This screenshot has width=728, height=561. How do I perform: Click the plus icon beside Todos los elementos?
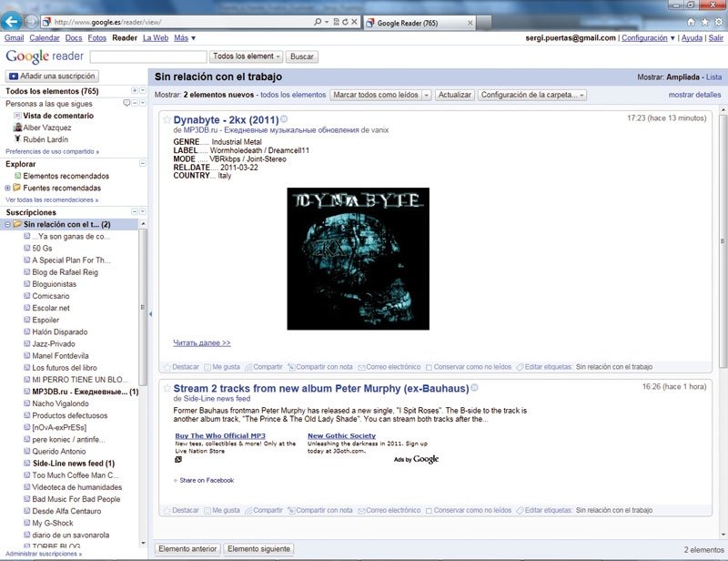pyautogui.click(x=135, y=91)
